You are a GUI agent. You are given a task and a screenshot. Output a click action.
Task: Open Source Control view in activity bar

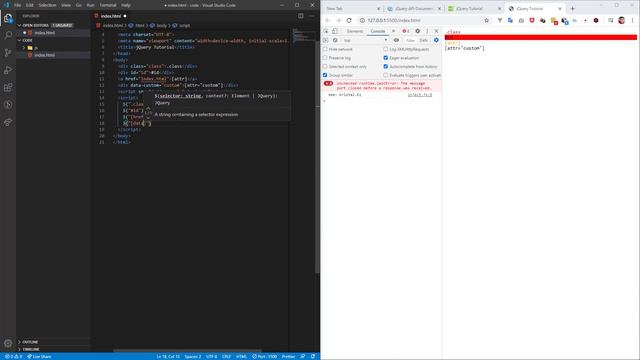[x=8, y=53]
